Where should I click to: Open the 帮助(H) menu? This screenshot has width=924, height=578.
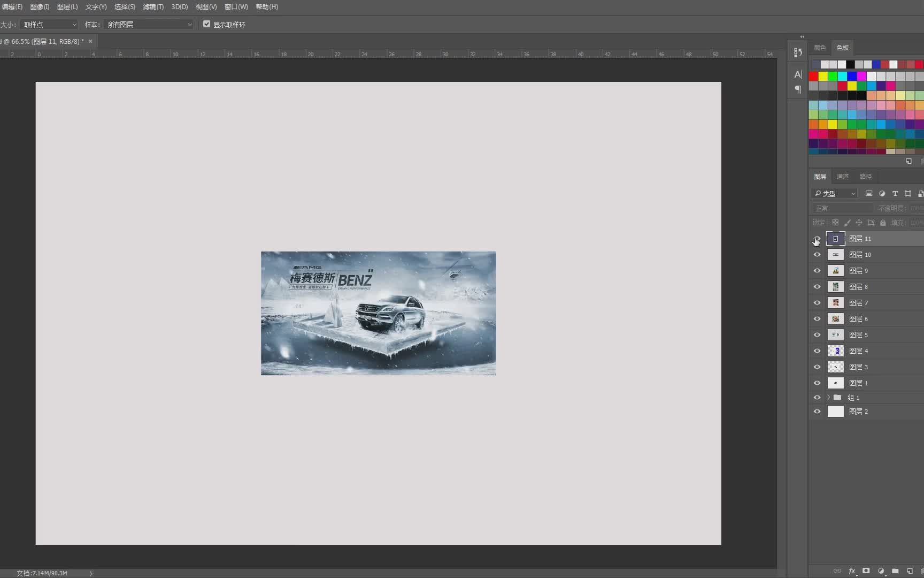coord(267,7)
